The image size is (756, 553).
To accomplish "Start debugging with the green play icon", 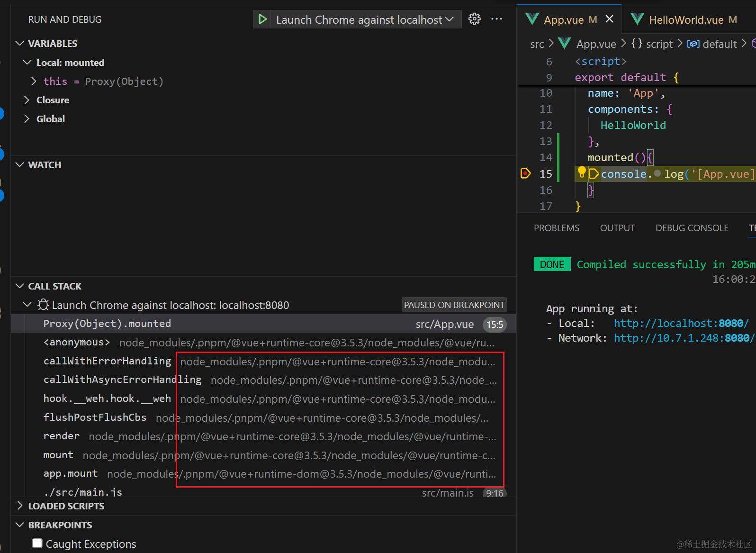I will pos(262,19).
